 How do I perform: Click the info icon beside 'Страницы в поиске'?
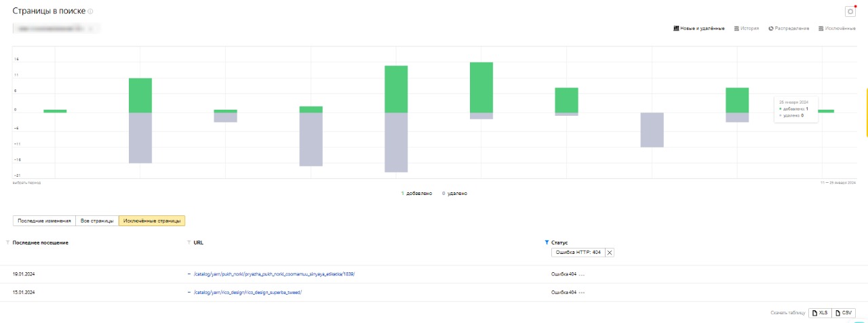point(90,12)
